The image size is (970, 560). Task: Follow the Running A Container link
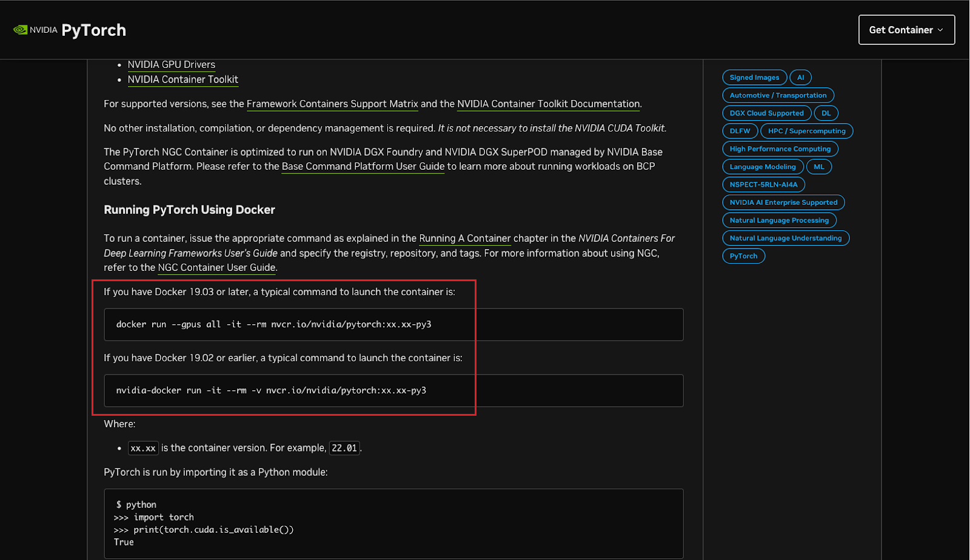pos(465,238)
